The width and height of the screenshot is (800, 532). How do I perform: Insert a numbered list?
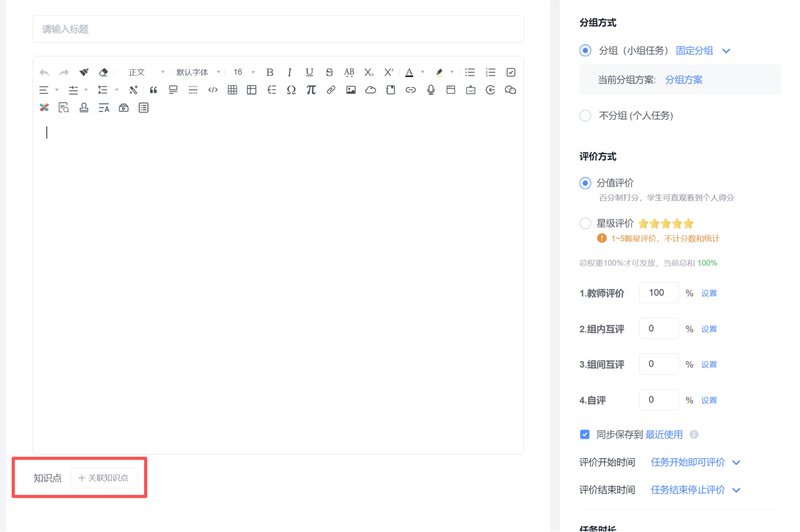pos(490,72)
